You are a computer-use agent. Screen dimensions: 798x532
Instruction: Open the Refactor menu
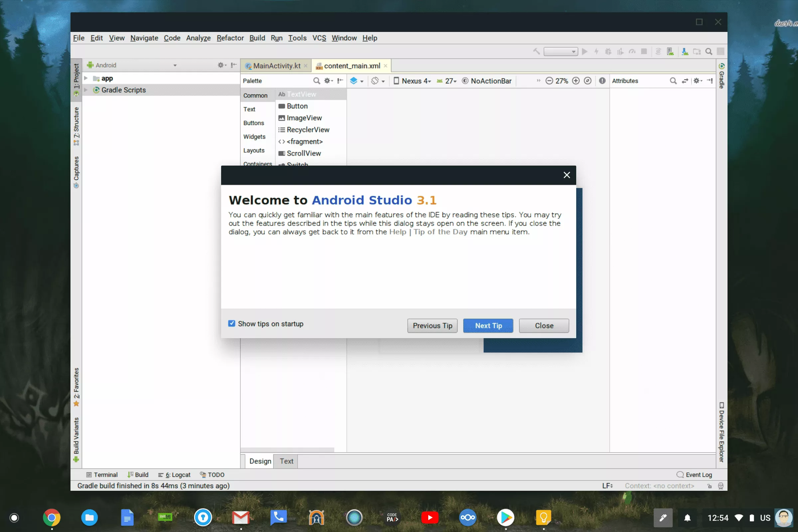tap(230, 38)
